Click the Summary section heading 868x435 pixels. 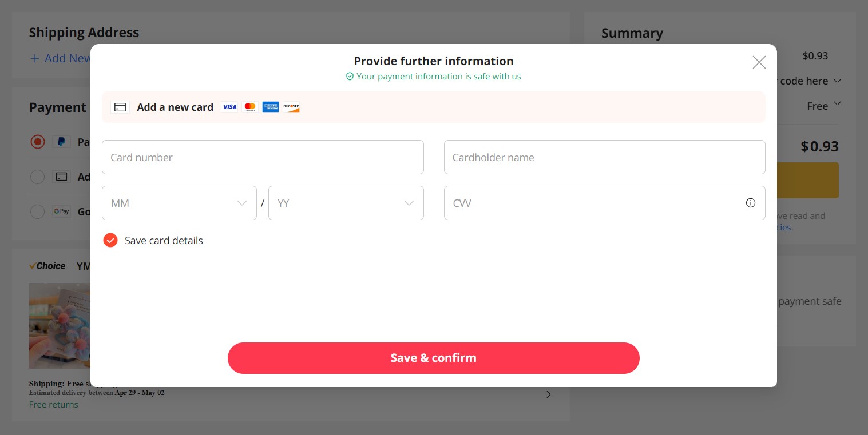632,33
